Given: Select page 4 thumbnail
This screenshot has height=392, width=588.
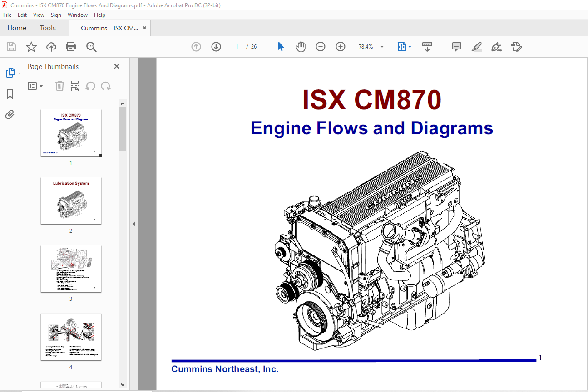Looking at the screenshot, I should coord(71,337).
